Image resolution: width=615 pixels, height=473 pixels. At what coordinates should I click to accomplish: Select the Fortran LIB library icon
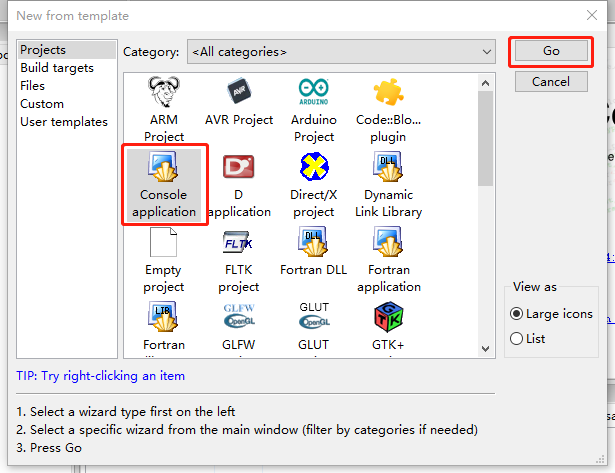164,317
